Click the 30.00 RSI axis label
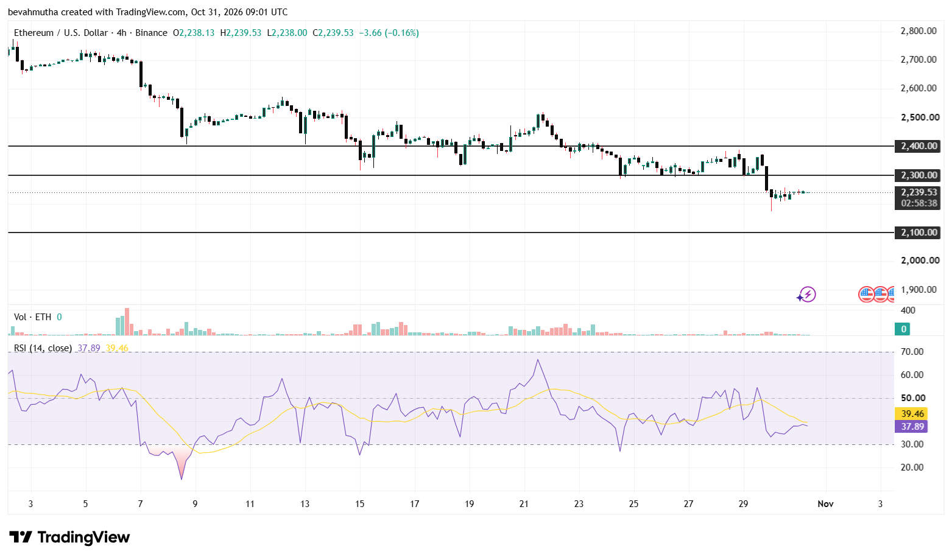This screenshot has width=952, height=560. coord(912,444)
